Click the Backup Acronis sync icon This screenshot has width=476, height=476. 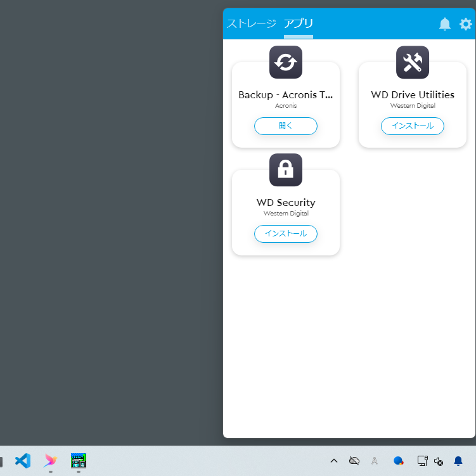[x=286, y=62]
